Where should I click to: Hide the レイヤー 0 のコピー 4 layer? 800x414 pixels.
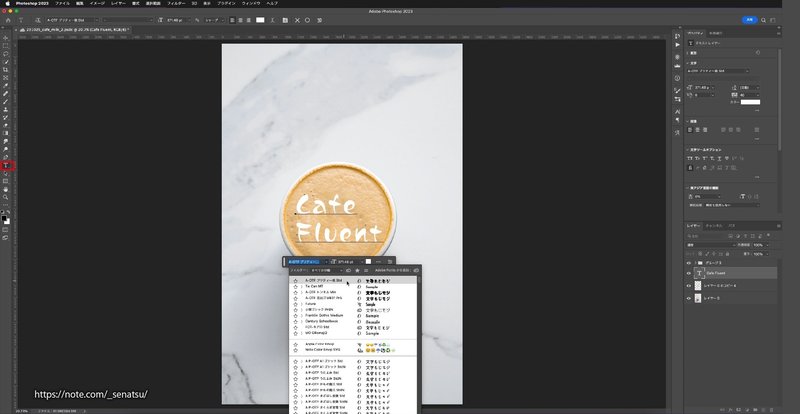coord(688,286)
